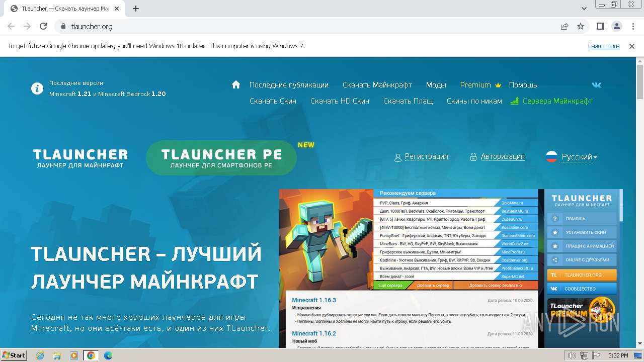This screenshot has height=362, width=644.
Task: Open the Chrome profile avatar
Action: [x=616, y=26]
